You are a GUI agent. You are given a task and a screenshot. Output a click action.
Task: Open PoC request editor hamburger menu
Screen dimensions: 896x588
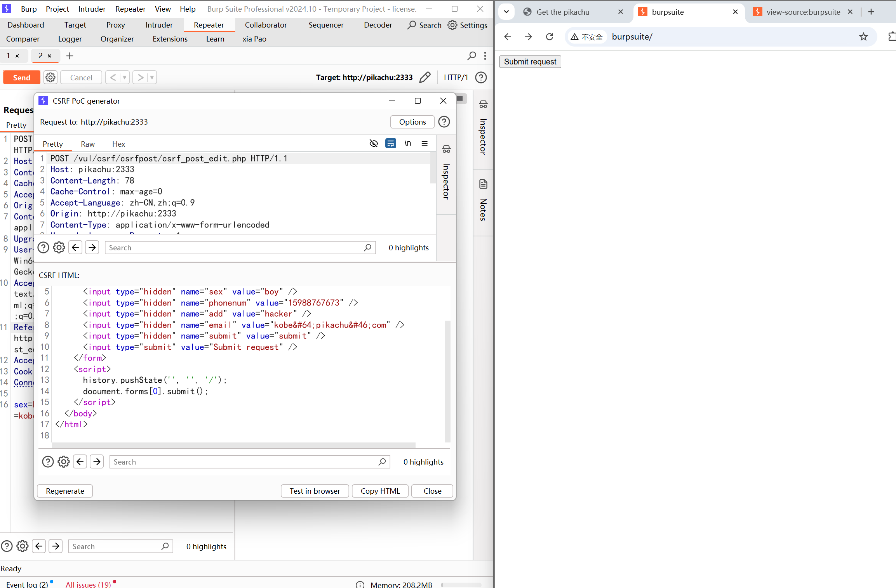click(425, 143)
